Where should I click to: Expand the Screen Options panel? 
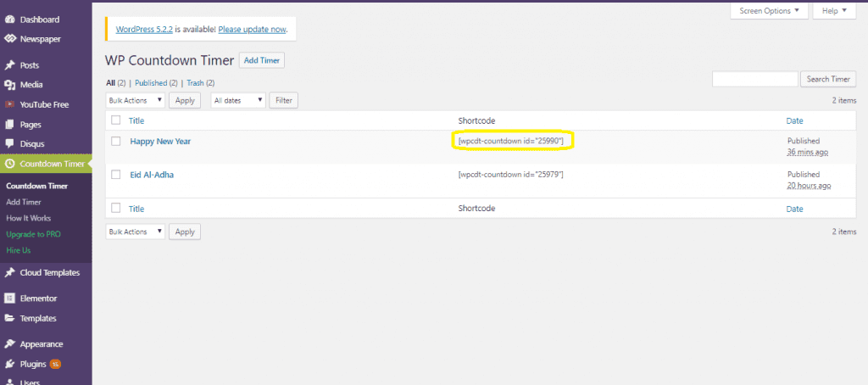tap(770, 10)
